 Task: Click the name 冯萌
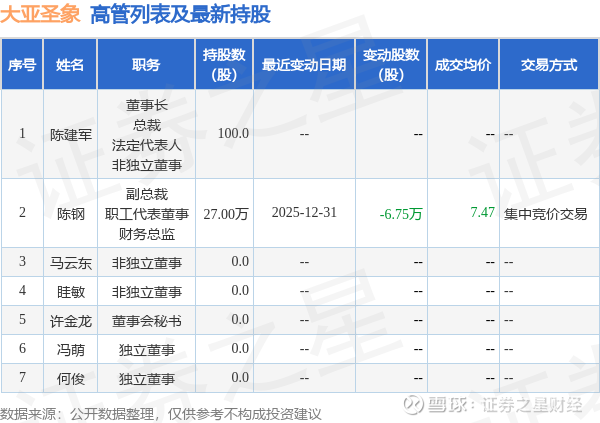[71, 350]
